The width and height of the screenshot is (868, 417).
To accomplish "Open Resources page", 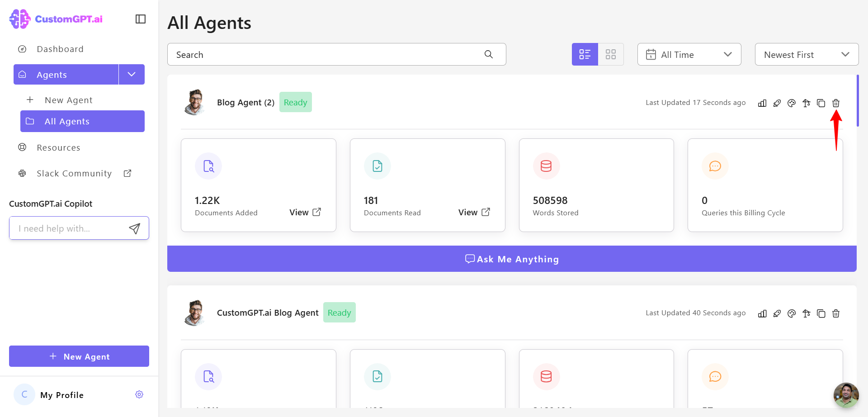I will [x=58, y=147].
